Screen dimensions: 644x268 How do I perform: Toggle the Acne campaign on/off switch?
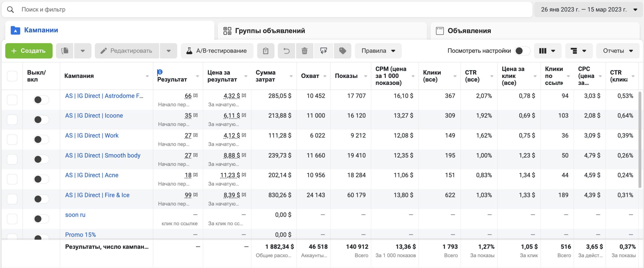[x=41, y=179]
